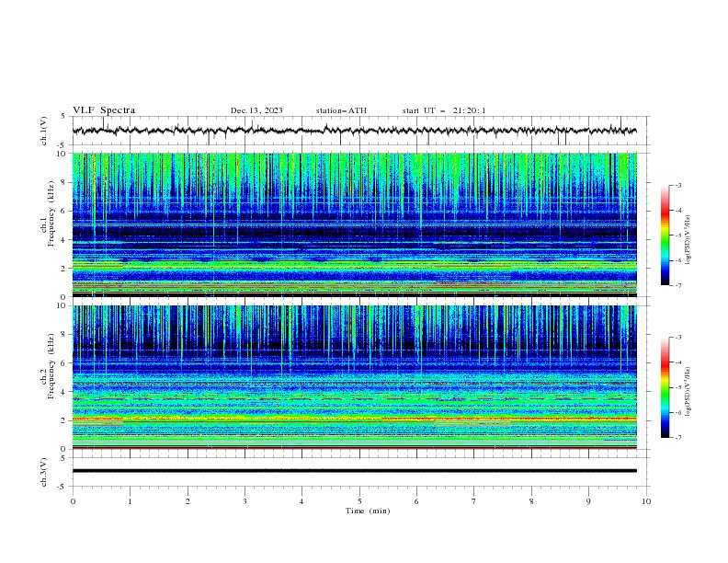
Task: Click the "-7" tick on the ch.1 colorbar
Action: (x=678, y=285)
